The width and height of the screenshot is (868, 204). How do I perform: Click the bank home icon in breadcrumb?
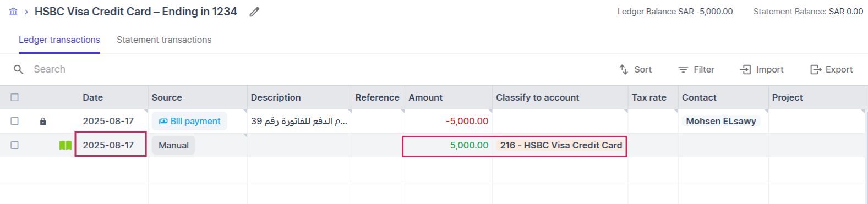tap(14, 12)
